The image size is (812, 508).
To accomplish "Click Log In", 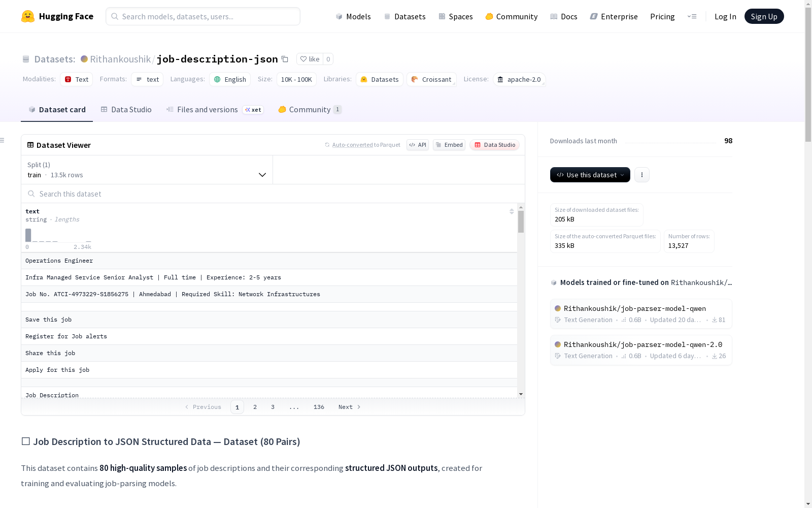I will click(725, 16).
